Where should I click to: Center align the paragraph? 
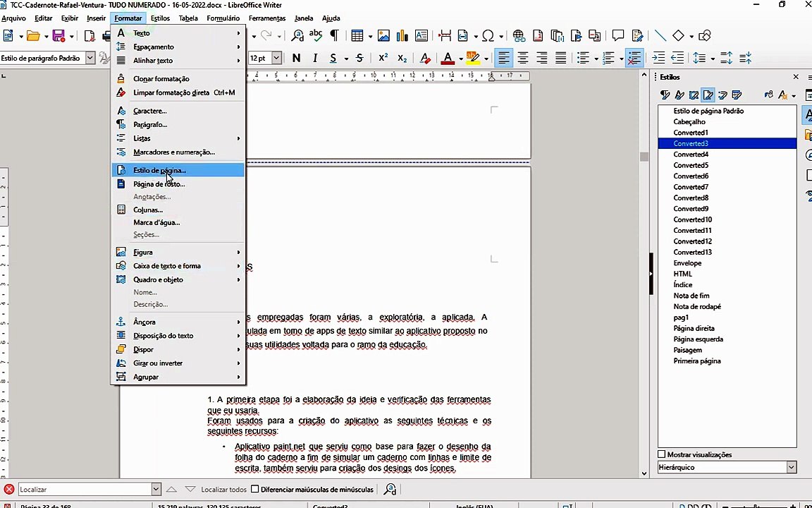[522, 58]
